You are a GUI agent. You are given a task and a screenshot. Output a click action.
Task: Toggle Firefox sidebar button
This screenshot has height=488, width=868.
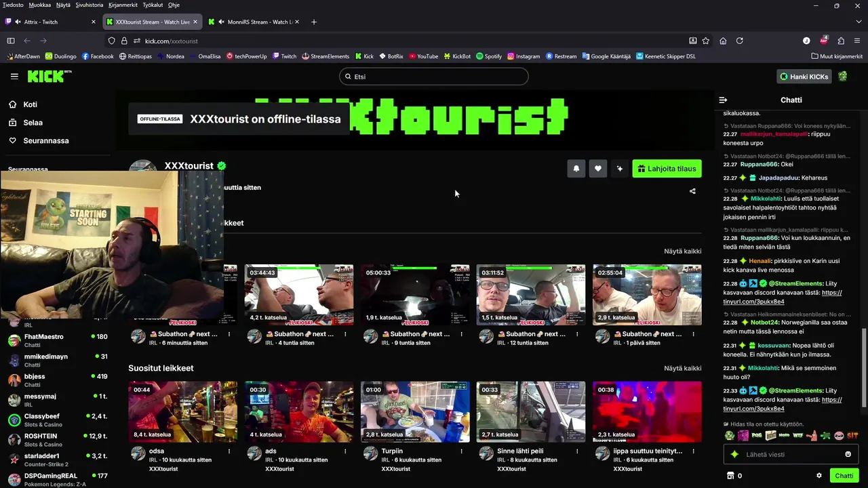click(11, 41)
